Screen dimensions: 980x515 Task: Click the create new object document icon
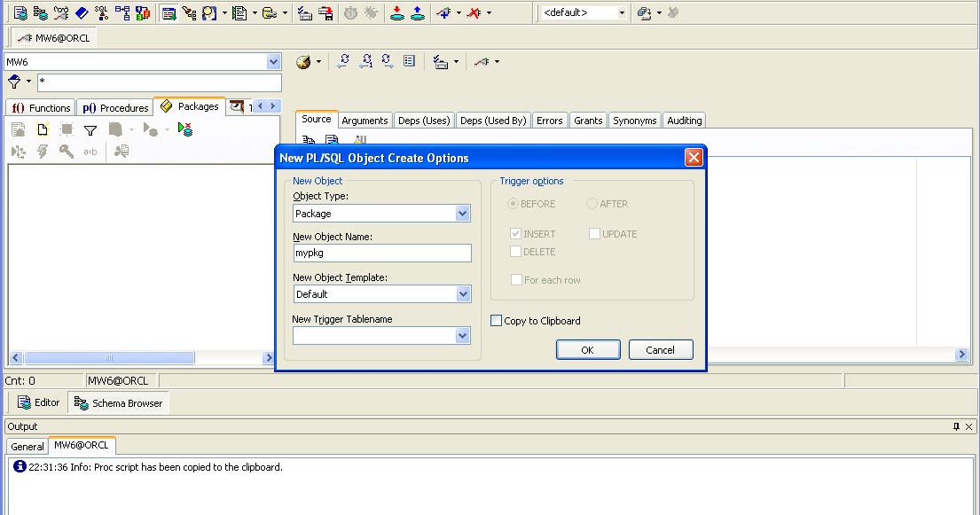(x=43, y=129)
